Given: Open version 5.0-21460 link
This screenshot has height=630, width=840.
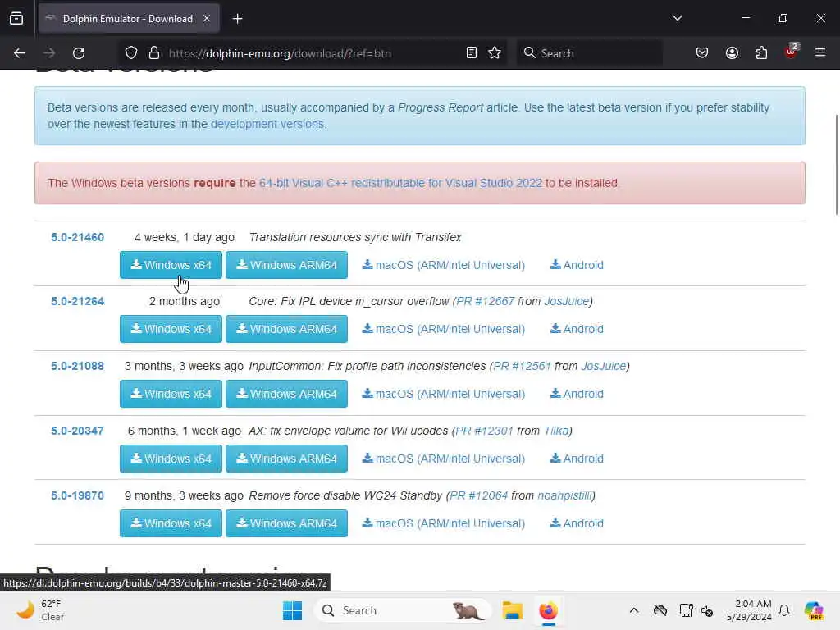Looking at the screenshot, I should tap(78, 237).
